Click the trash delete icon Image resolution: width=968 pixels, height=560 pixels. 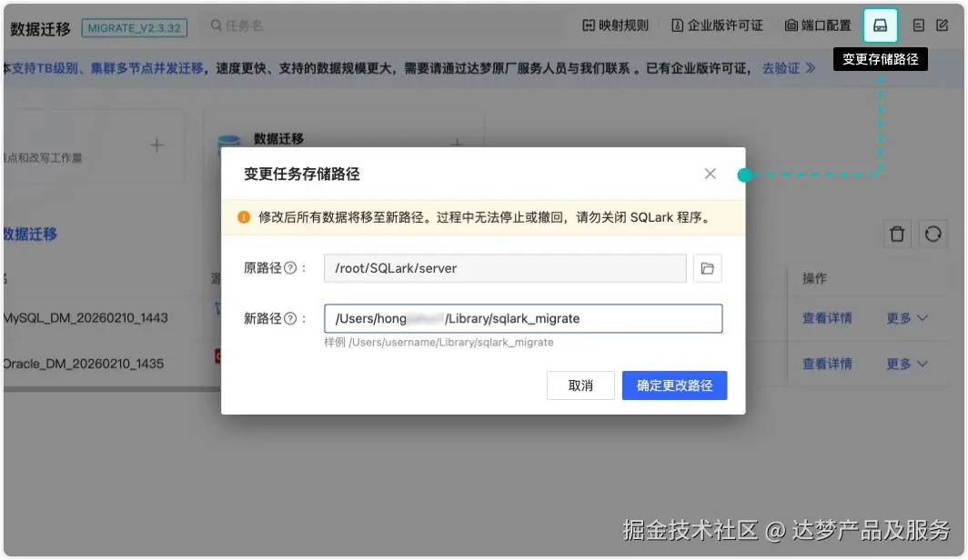(x=897, y=235)
